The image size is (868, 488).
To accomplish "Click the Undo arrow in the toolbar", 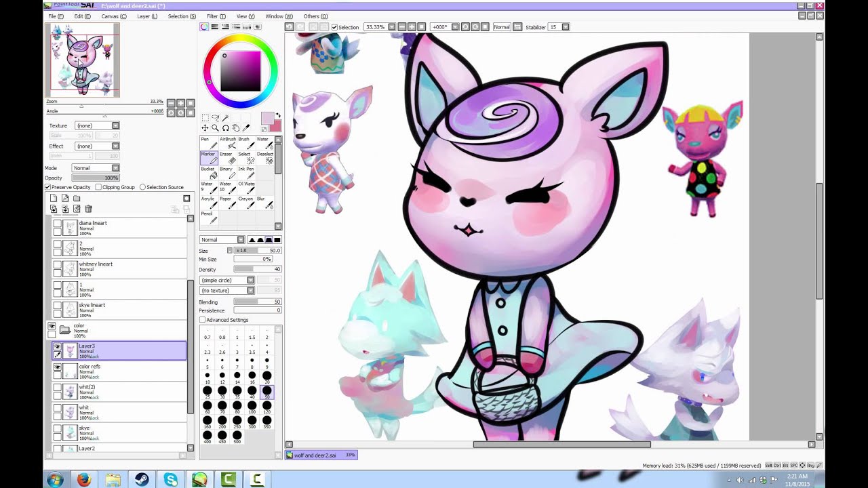I will [x=290, y=27].
